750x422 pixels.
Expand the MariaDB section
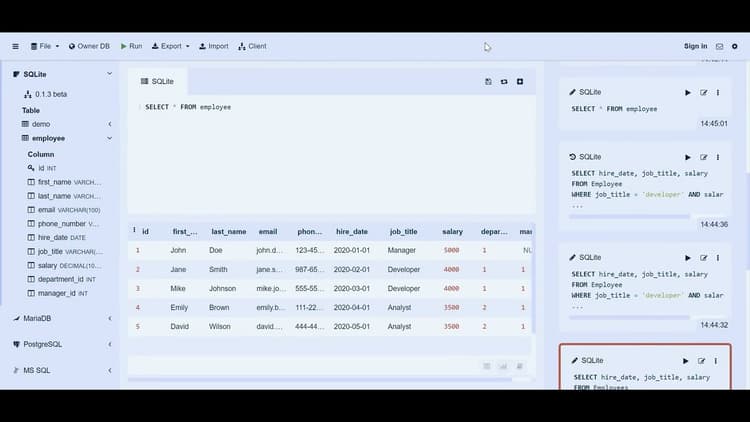tap(110, 318)
